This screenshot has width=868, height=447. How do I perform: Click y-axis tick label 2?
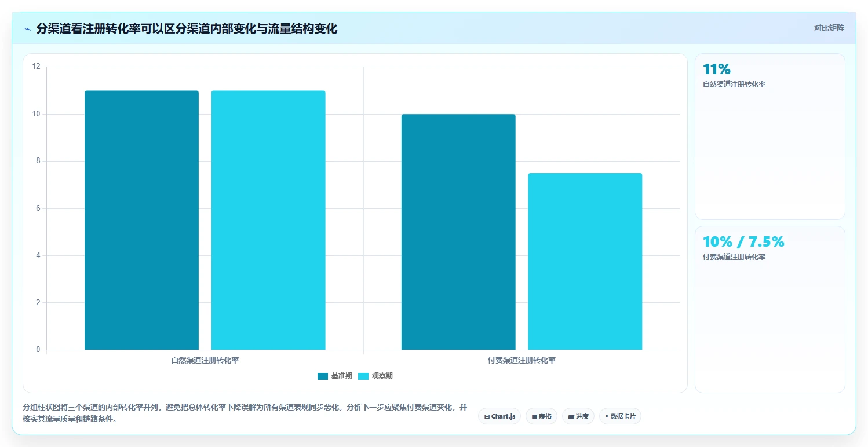click(38, 302)
